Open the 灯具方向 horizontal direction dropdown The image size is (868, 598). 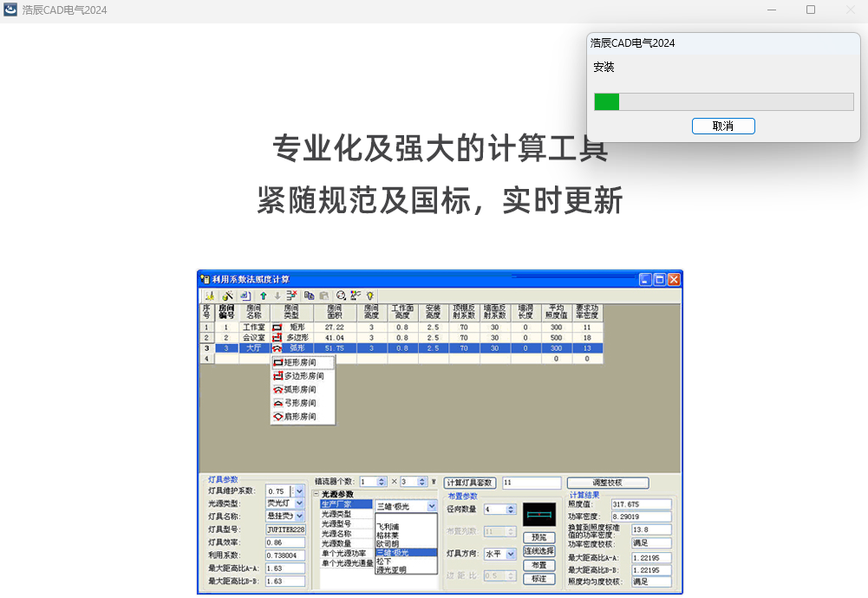tap(512, 554)
